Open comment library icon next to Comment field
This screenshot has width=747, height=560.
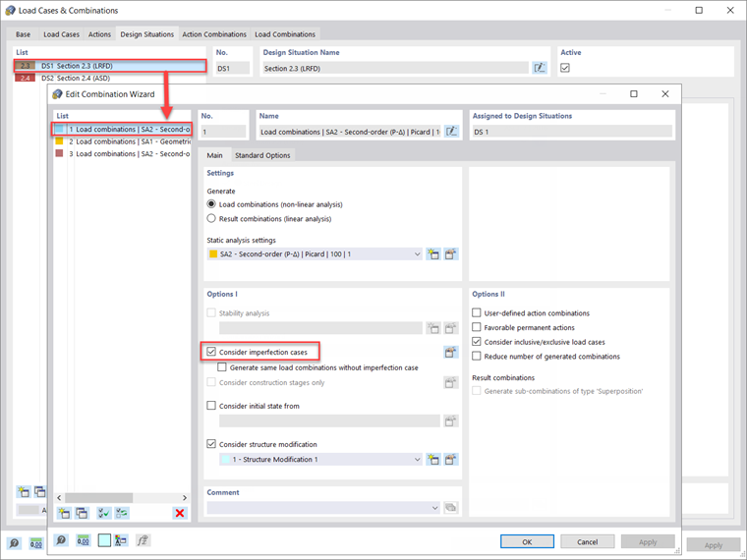(451, 508)
